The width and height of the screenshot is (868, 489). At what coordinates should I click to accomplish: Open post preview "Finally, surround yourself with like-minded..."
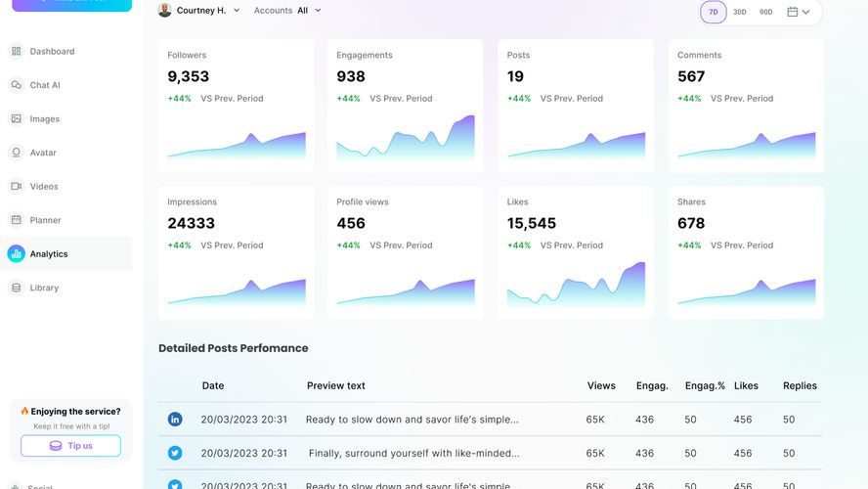click(x=413, y=453)
